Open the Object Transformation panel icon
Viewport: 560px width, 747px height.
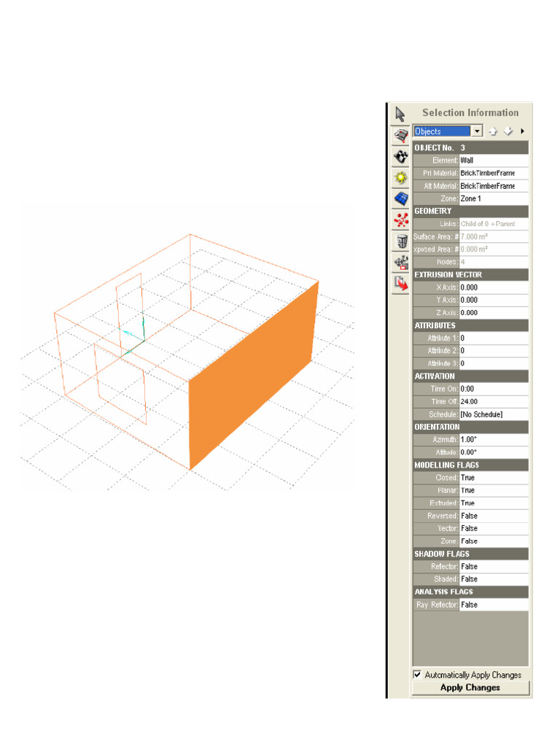(400, 262)
